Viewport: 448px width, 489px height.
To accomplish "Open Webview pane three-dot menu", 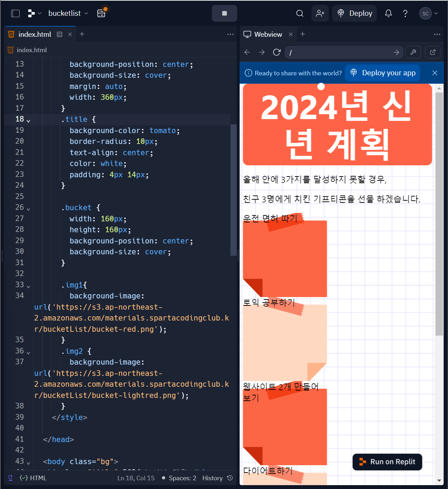I will coord(437,34).
